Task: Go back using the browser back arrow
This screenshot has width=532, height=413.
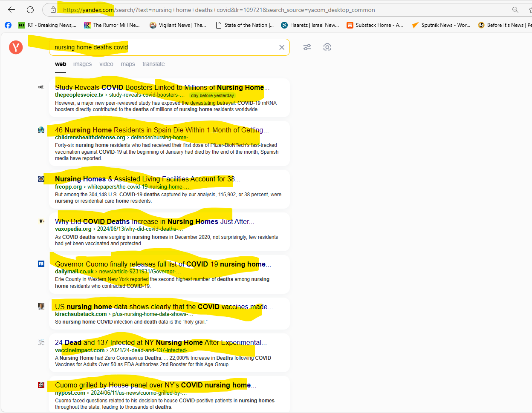Action: tap(12, 9)
